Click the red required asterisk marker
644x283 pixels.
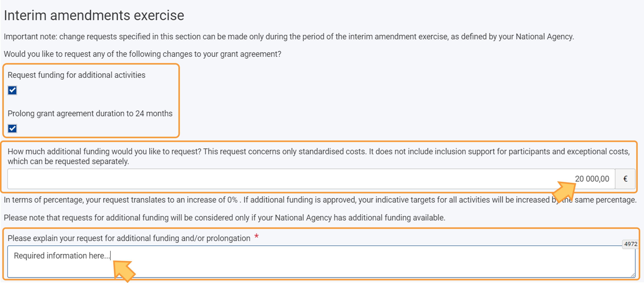click(256, 236)
